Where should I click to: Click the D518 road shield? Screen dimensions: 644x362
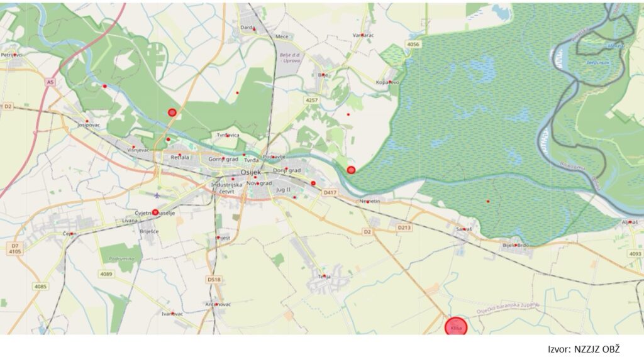click(x=214, y=279)
